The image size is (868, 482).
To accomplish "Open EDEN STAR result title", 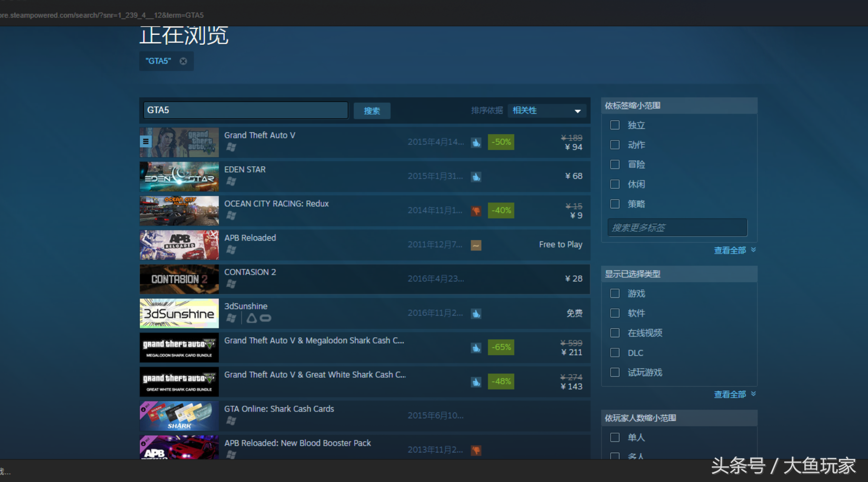I will 245,169.
